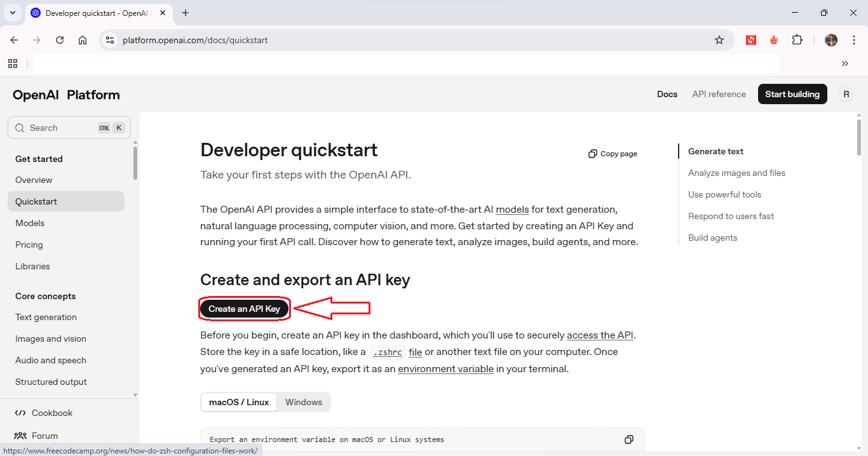Show hidden bookmarks with double chevron
The width and height of the screenshot is (868, 456).
coord(844,64)
